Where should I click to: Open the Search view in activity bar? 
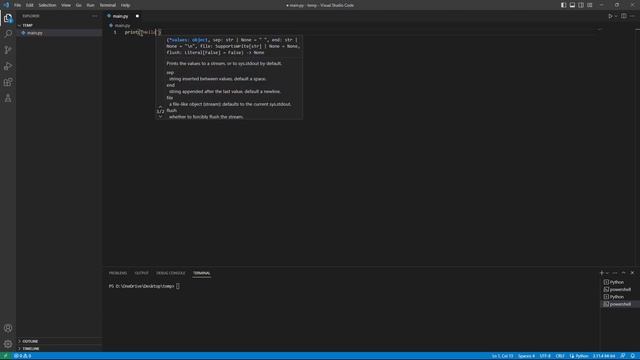tap(8, 34)
